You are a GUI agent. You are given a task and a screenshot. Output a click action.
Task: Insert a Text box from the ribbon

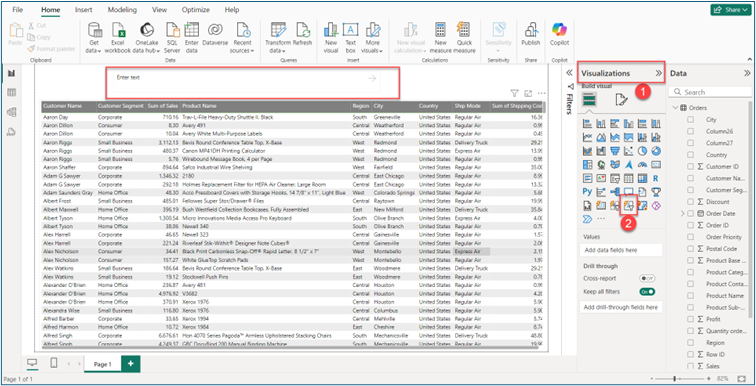351,38
